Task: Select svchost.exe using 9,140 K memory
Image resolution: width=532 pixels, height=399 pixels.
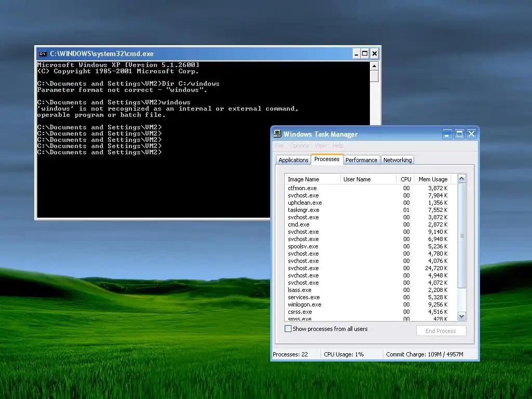Action: (371, 232)
